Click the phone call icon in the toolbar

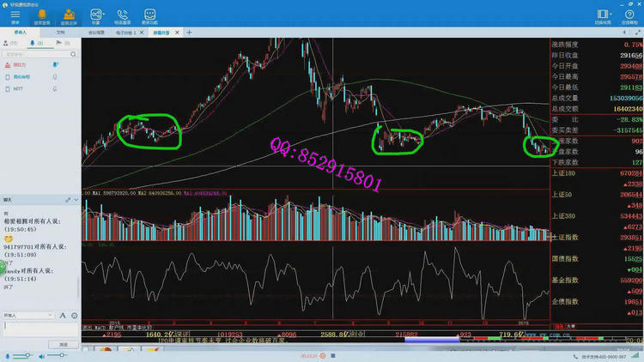[x=122, y=15]
